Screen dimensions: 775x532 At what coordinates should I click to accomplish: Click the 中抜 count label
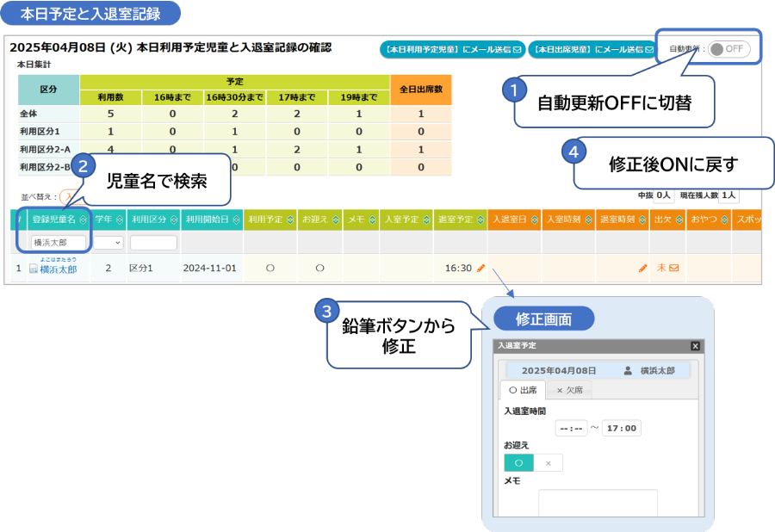[x=646, y=195]
